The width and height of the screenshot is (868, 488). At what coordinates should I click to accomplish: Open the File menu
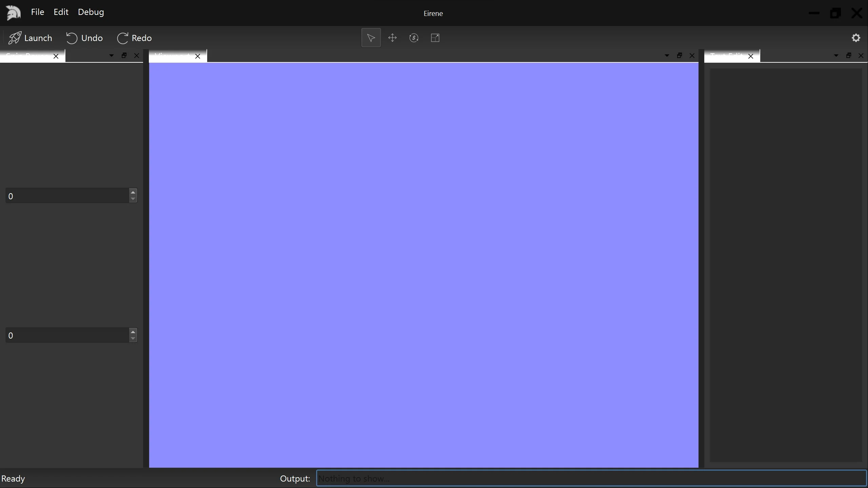click(x=37, y=12)
